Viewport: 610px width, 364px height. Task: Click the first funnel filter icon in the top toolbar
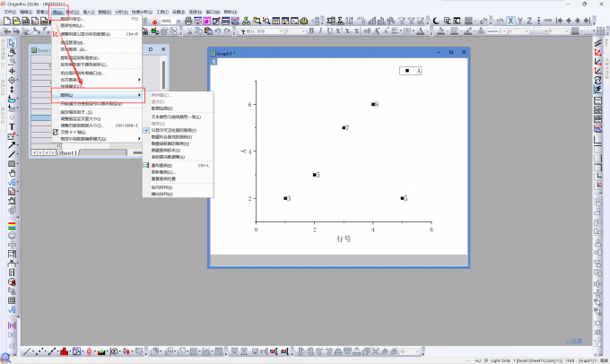coord(402,21)
